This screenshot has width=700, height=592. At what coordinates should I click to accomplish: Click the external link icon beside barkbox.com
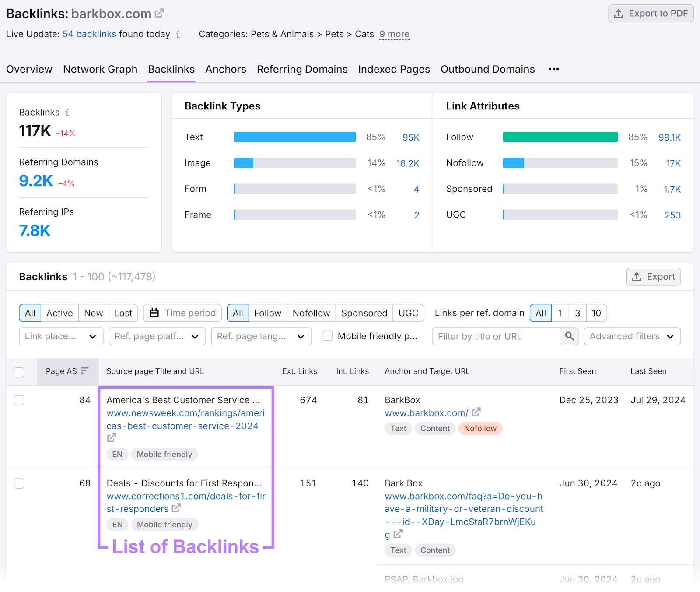159,13
